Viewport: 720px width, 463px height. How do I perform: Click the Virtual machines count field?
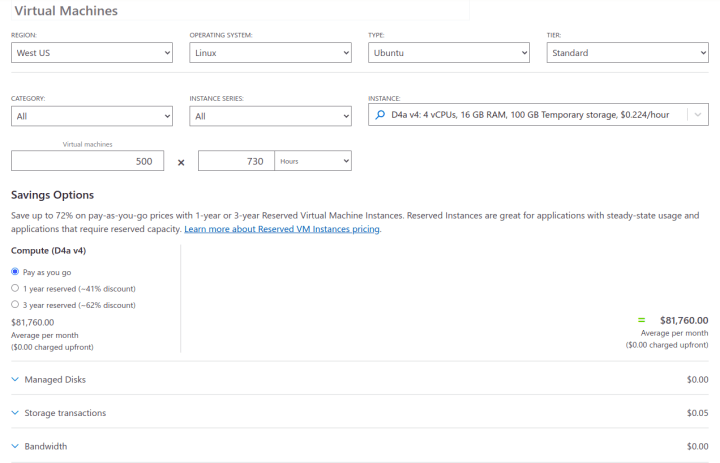point(87,161)
